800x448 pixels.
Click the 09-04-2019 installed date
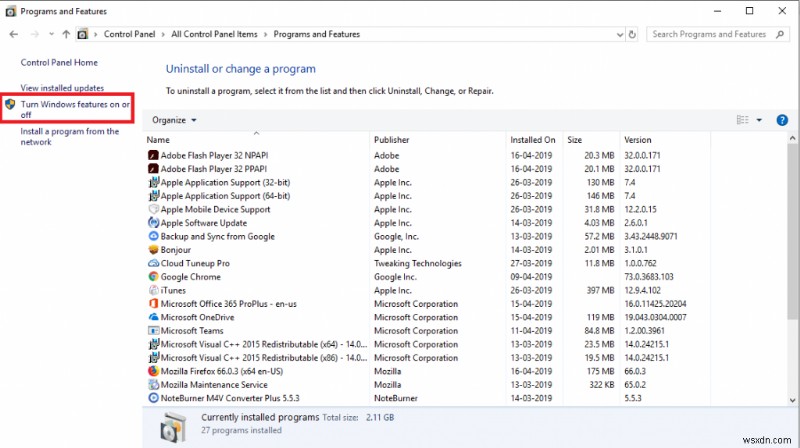pos(531,277)
